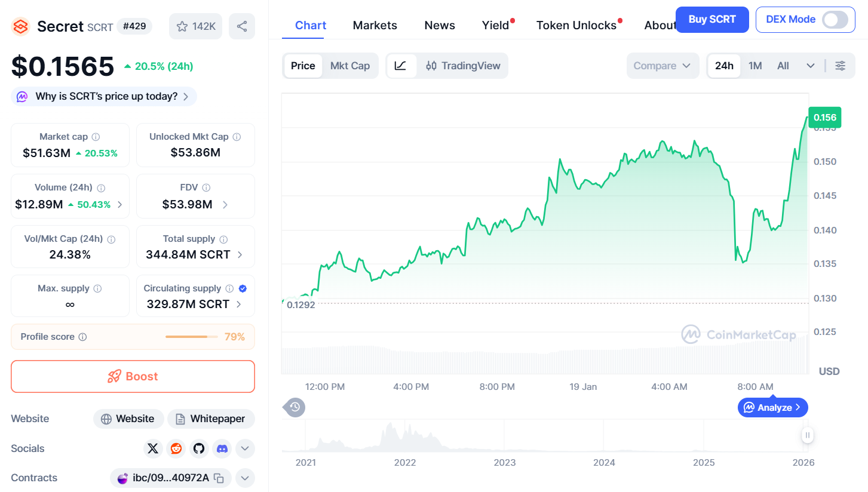Share the Secret SCRT page
The width and height of the screenshot is (868, 492).
click(x=241, y=26)
